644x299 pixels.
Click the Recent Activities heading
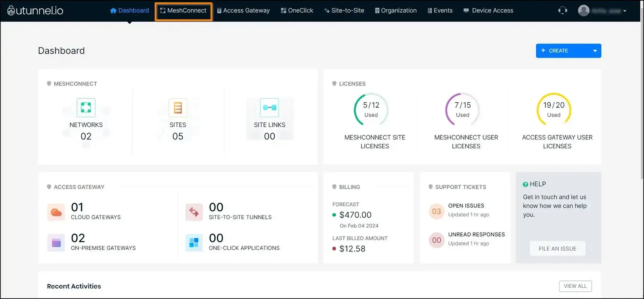pyautogui.click(x=74, y=286)
